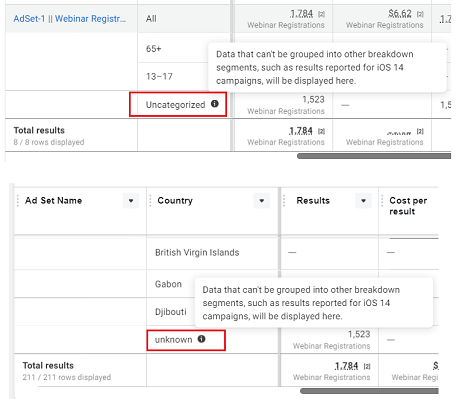Open the AdSet-1 Webinar Registr... link
Image resolution: width=456 pixels, height=400 pixels.
pyautogui.click(x=69, y=19)
